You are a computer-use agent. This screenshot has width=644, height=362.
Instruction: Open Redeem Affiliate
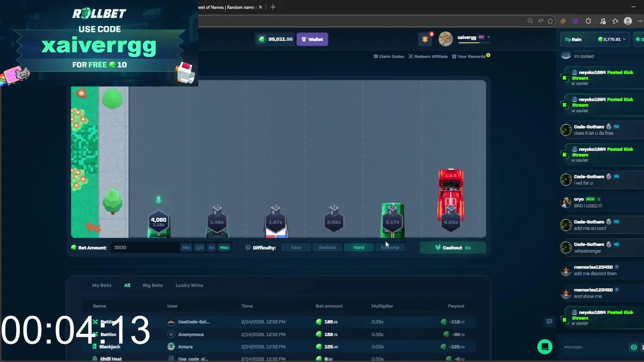point(428,56)
